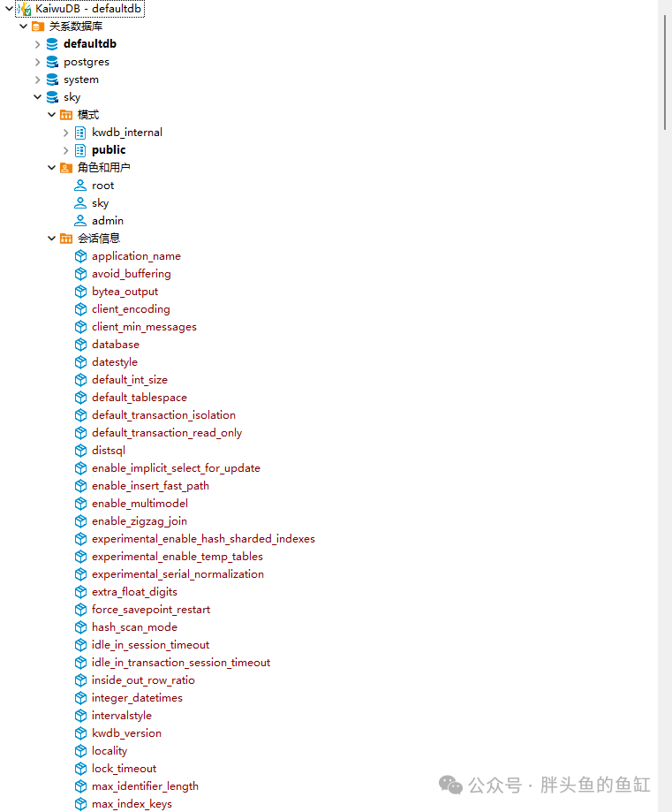Collapse the 模式 schemas folder
The width and height of the screenshot is (672, 812).
pyautogui.click(x=51, y=115)
